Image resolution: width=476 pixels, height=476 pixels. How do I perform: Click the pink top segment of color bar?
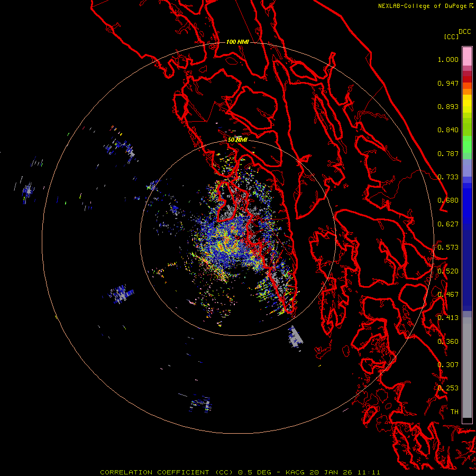point(467,57)
